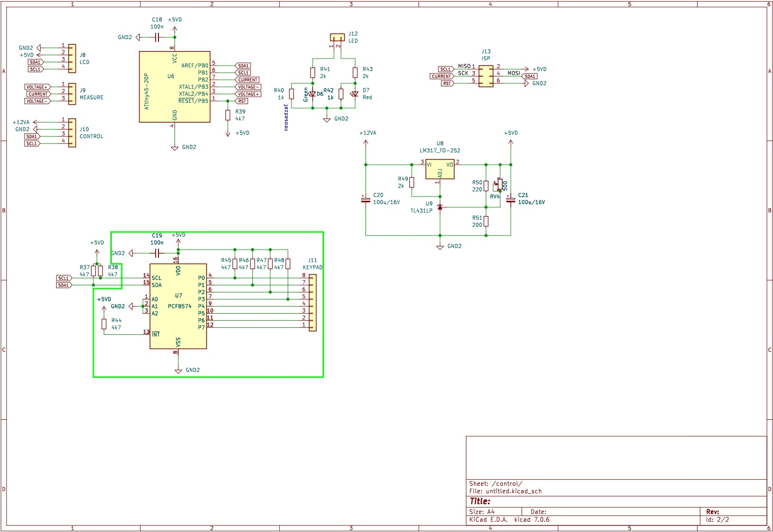Viewport: 773px width, 532px height.
Task: Select resistor R39 on the RESET pin
Action: 228,115
